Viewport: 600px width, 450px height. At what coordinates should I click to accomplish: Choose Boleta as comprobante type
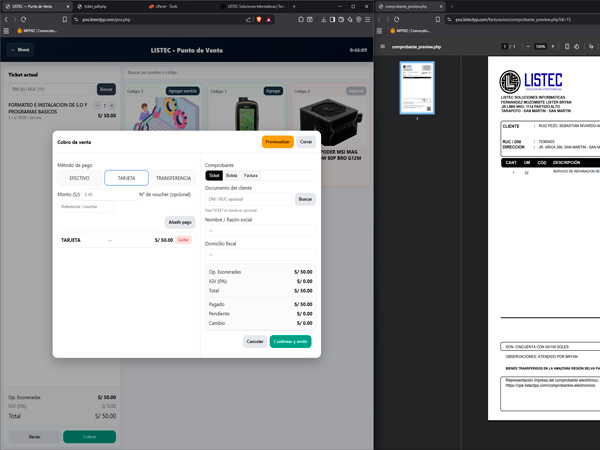(232, 175)
